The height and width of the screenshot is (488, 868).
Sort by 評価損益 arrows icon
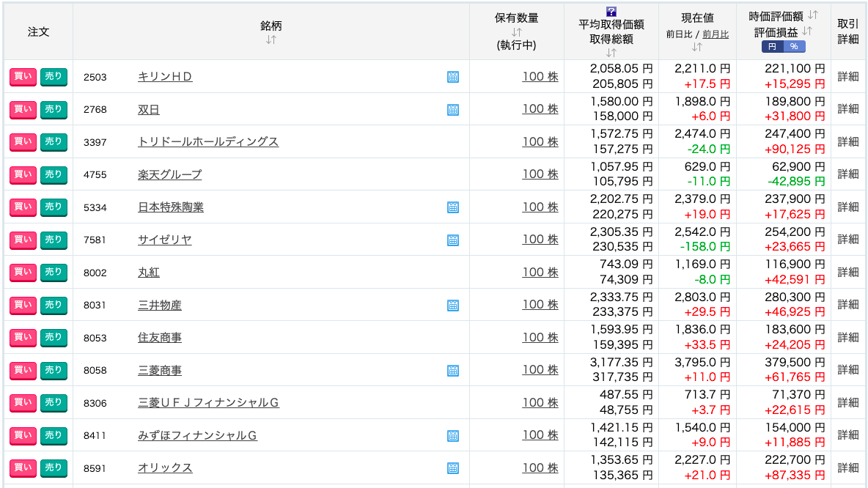[x=807, y=31]
